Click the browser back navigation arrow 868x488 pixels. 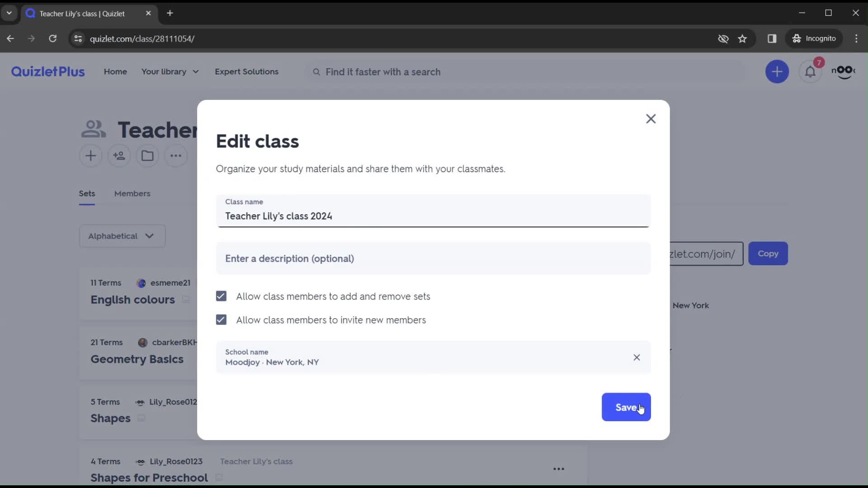click(10, 39)
